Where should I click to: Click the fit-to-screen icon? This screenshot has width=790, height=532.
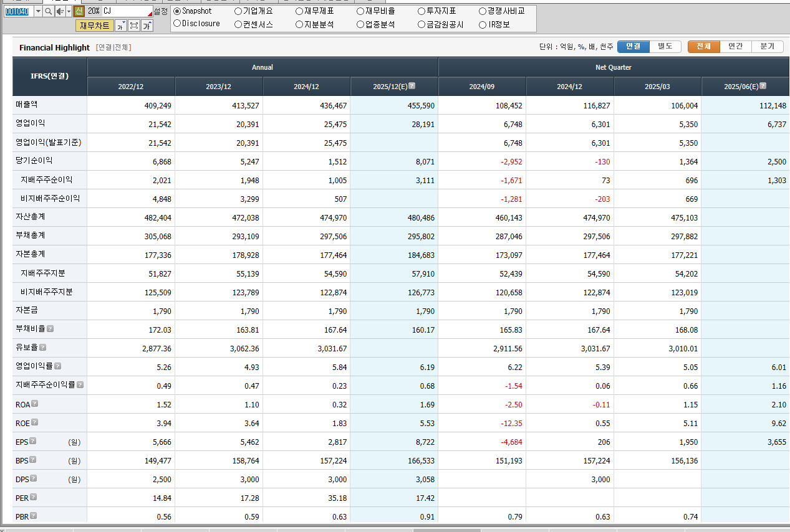pos(134,26)
